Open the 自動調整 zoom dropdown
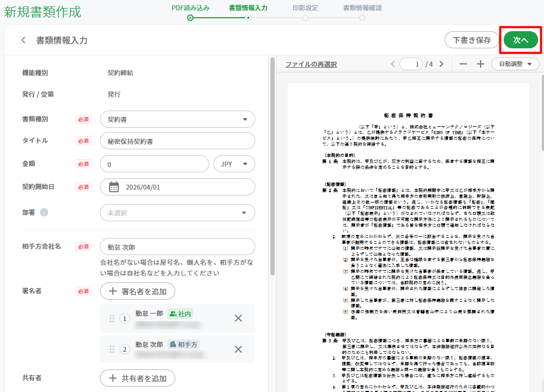 tap(515, 64)
